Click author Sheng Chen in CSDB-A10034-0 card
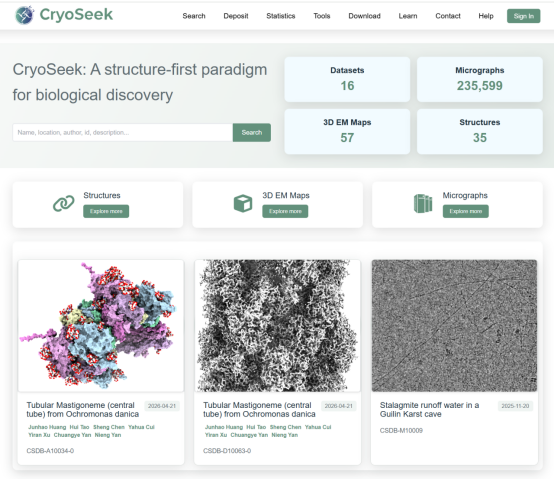 [x=109, y=427]
